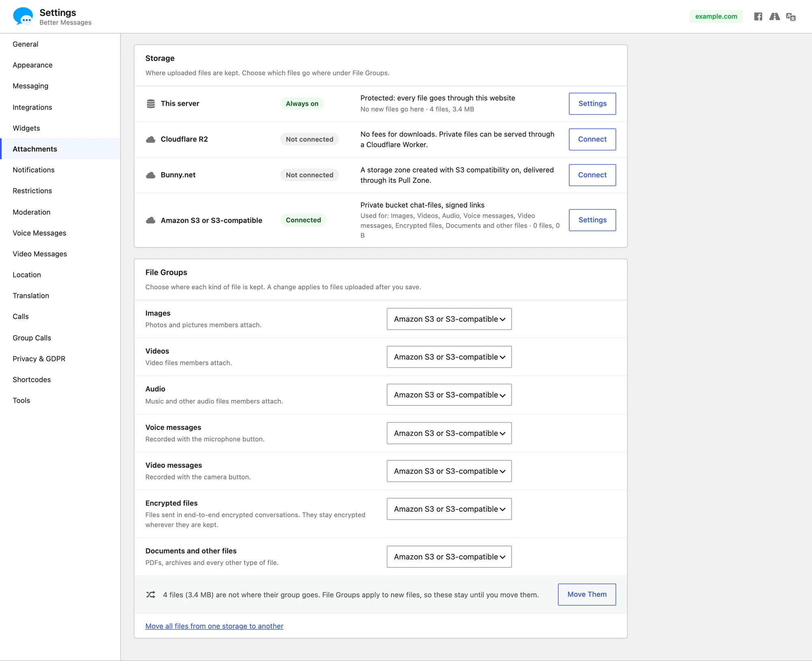The width and height of the screenshot is (812, 661).
Task: Open the Location section
Action: coord(60,275)
